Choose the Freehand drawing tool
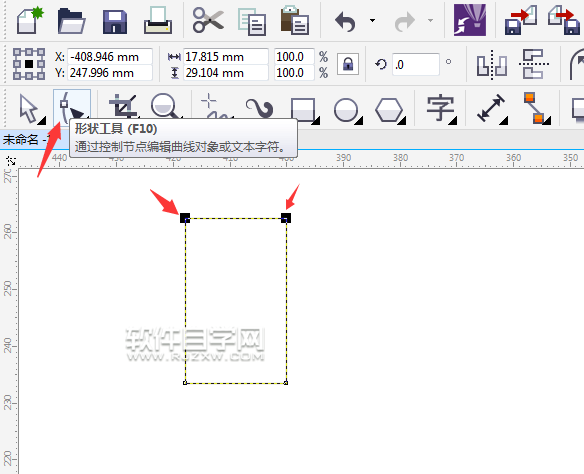The width and height of the screenshot is (584, 474). (212, 107)
